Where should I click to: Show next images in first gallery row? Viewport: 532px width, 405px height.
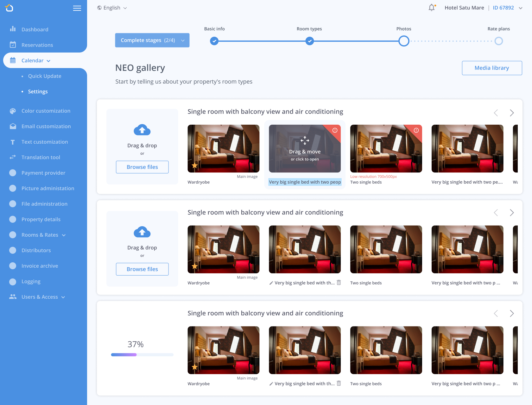click(511, 113)
